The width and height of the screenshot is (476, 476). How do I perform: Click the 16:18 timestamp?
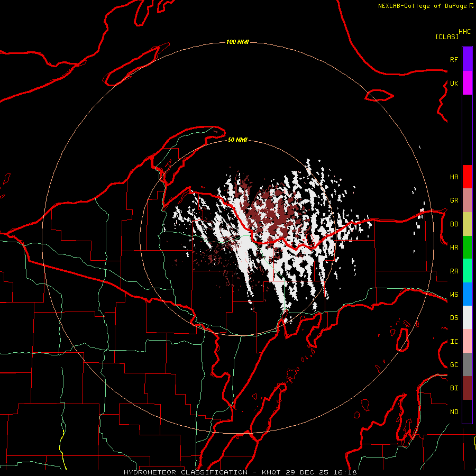pos(344,472)
